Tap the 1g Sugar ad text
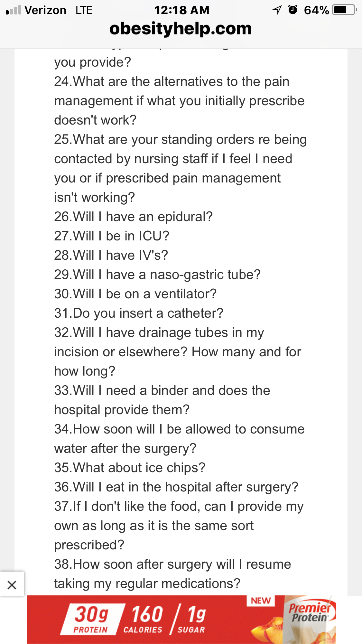362x644 pixels. click(191, 619)
